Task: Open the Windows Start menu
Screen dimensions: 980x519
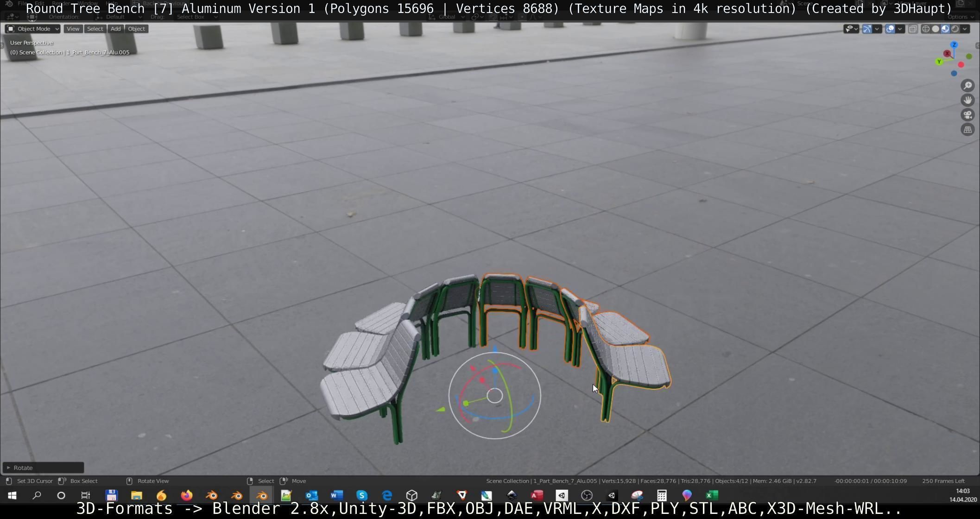Action: (12, 495)
